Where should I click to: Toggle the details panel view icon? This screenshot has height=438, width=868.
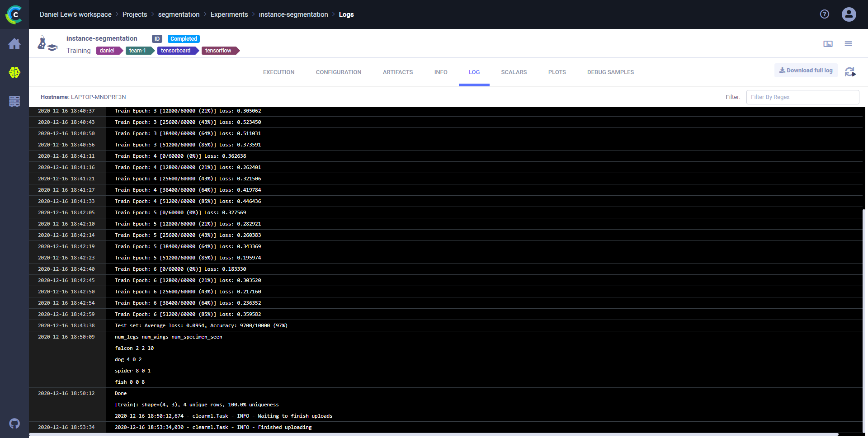point(828,44)
